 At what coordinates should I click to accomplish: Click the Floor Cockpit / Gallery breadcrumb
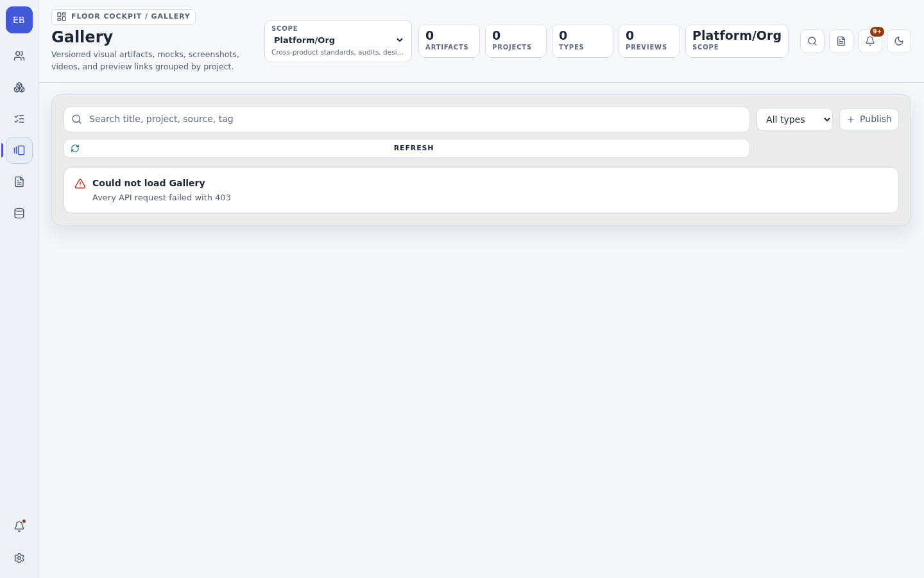tap(123, 17)
